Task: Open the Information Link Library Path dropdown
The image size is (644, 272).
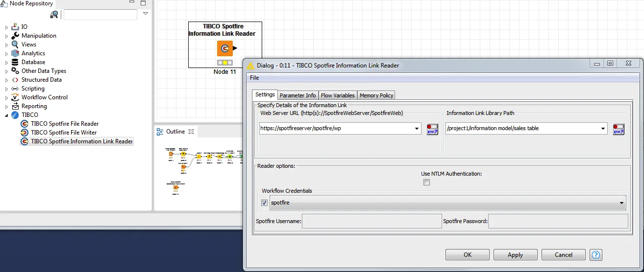Action: coord(603,129)
